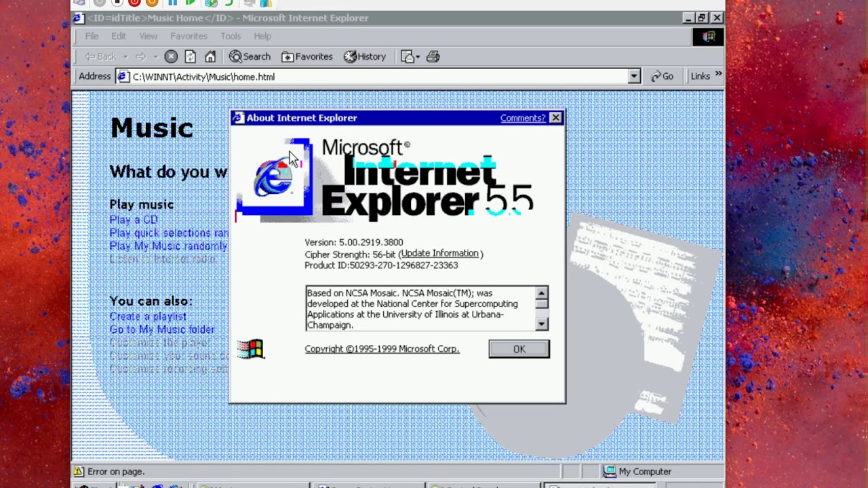Click the My Computer zone icon
The height and width of the screenshot is (488, 868).
click(x=610, y=471)
